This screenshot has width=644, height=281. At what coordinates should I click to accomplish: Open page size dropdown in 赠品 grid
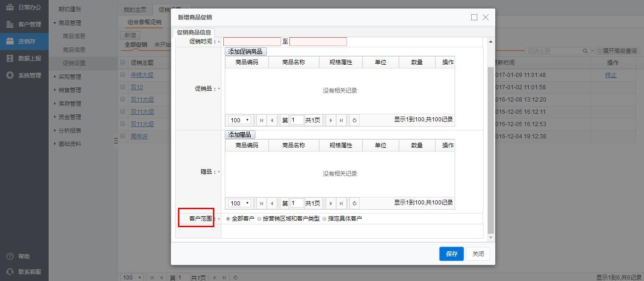coord(239,204)
